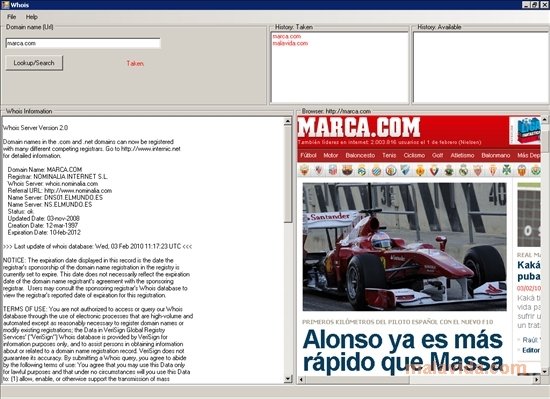Image resolution: width=550 pixels, height=399 pixels.
Task: Click the Lookup/Search button
Action: pyautogui.click(x=34, y=63)
